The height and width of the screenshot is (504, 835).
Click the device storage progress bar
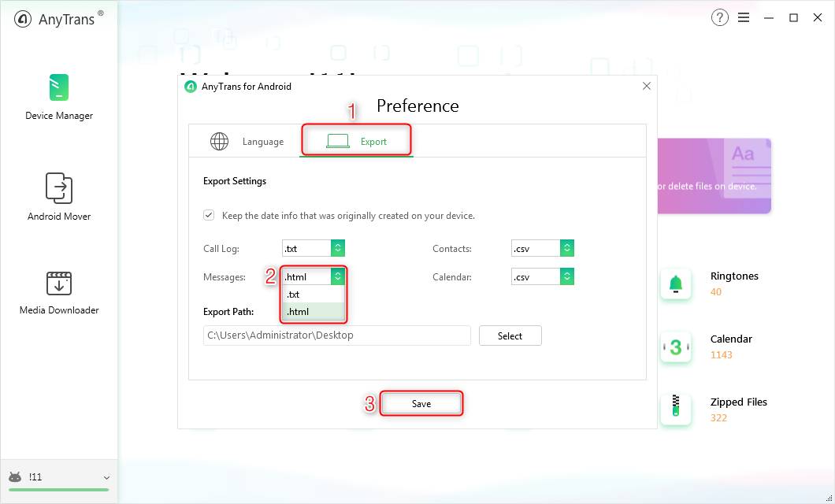(x=58, y=490)
